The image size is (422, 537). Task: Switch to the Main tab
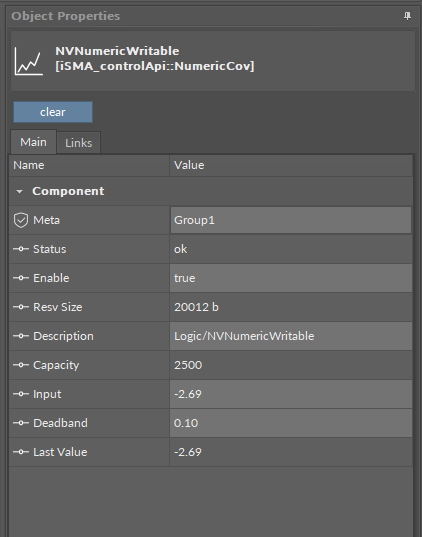(33, 142)
